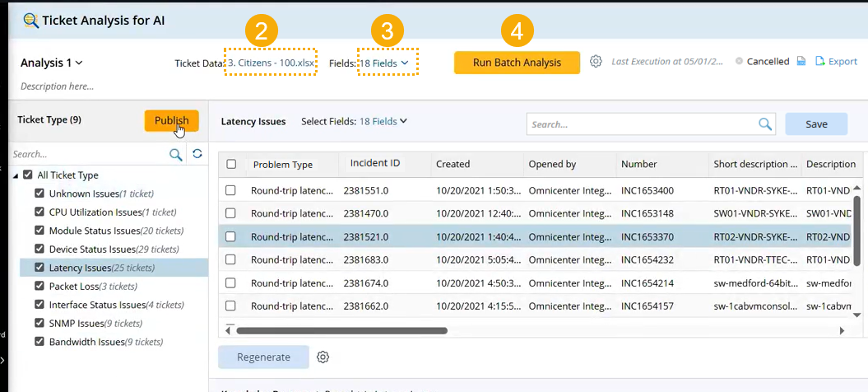
Task: Select Module Status Issues tree item
Action: [114, 231]
